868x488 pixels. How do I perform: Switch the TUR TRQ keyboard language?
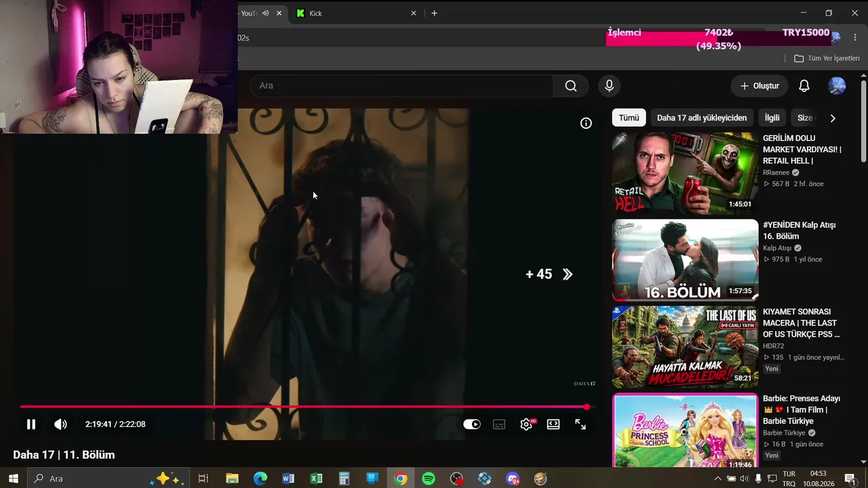[789, 479]
